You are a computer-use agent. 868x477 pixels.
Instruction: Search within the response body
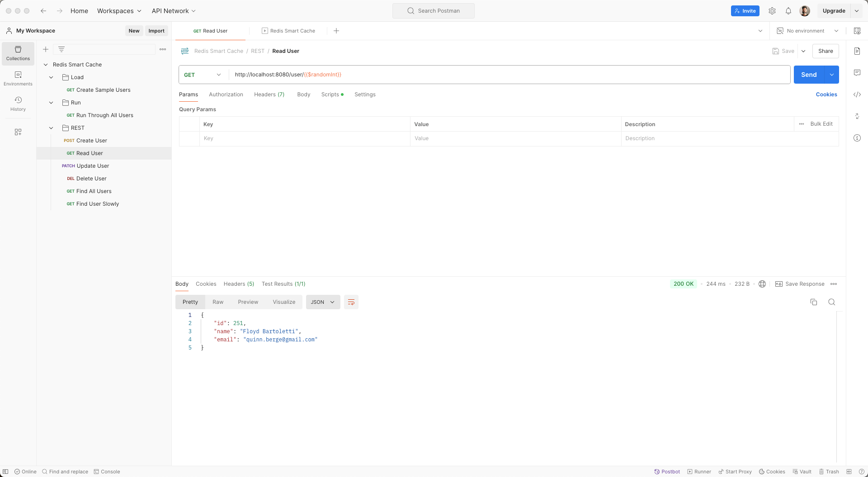(x=832, y=302)
